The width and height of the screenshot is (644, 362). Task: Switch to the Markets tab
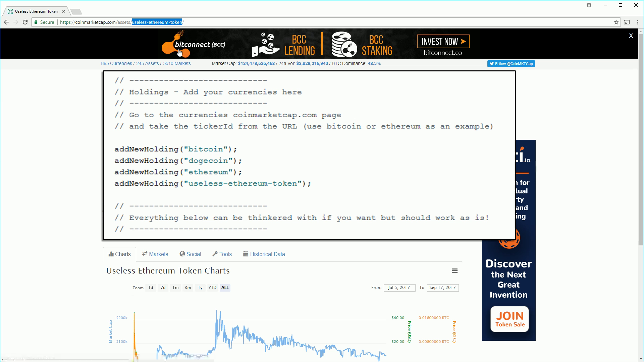155,254
